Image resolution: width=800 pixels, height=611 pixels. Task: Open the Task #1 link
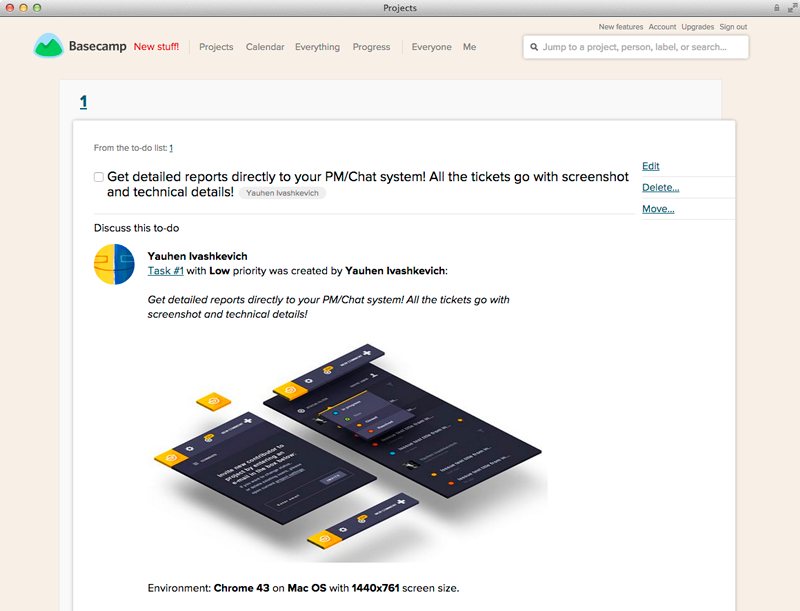coord(165,271)
